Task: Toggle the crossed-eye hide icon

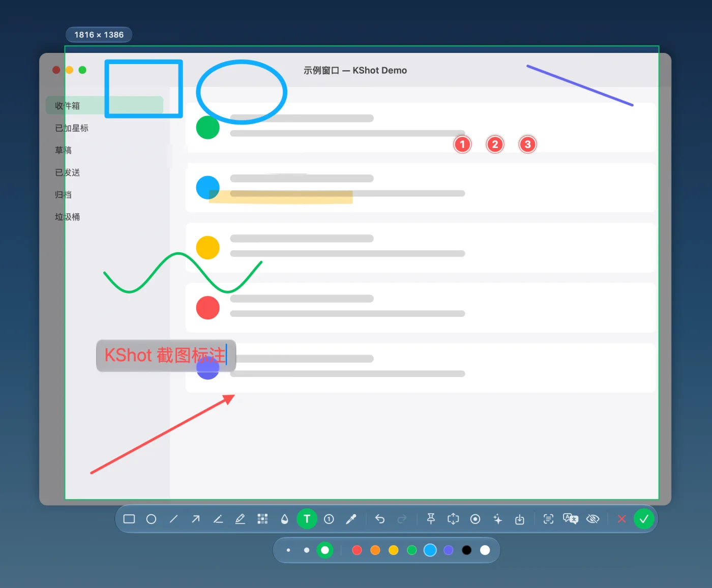Action: 593,519
